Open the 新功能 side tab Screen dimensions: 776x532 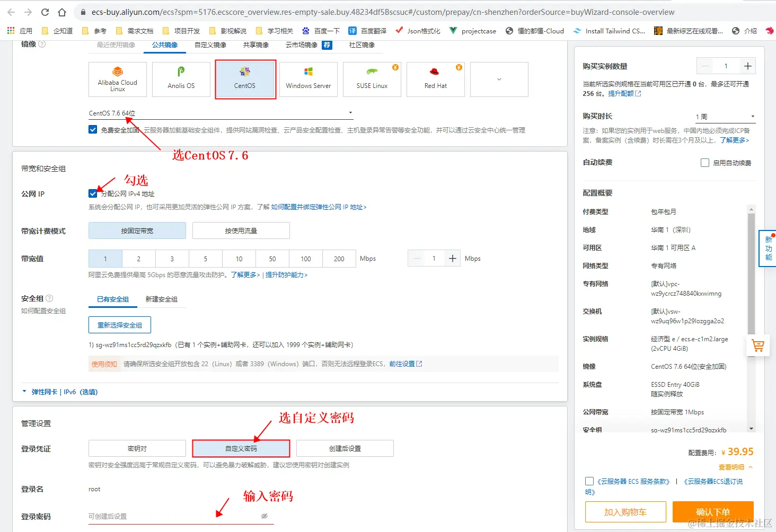point(768,249)
